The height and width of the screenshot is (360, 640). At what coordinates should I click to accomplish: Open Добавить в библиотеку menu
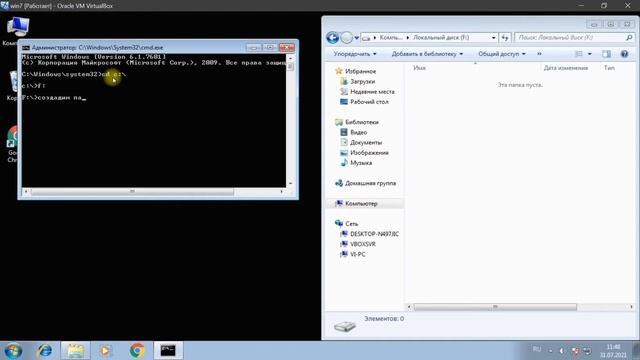tap(427, 54)
